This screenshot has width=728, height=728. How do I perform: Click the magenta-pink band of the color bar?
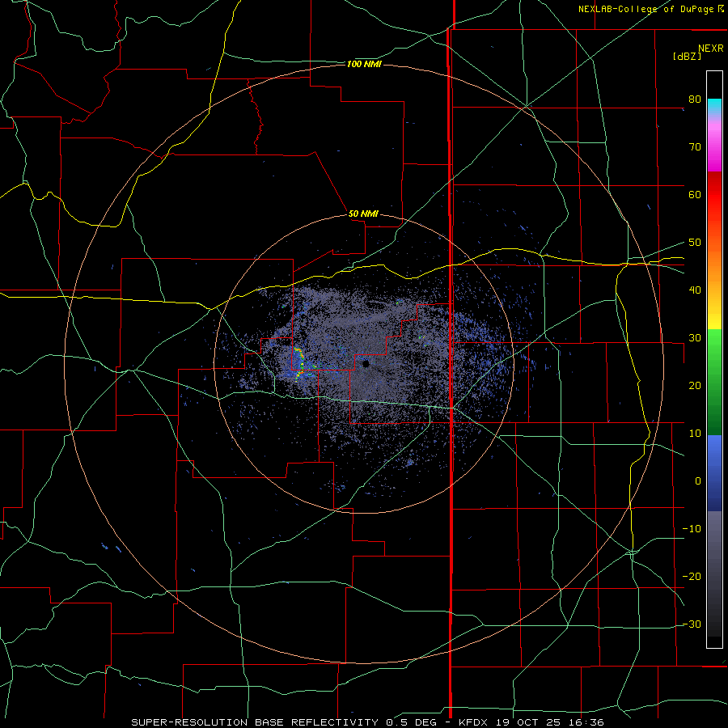714,144
